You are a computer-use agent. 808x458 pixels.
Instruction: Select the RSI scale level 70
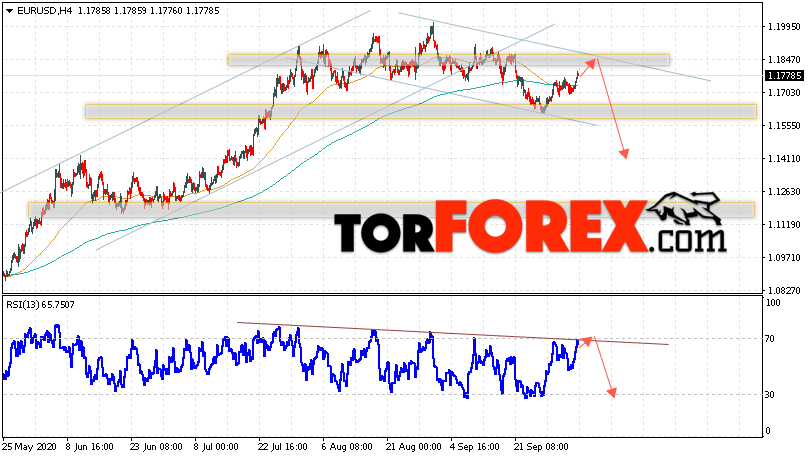[x=770, y=339]
